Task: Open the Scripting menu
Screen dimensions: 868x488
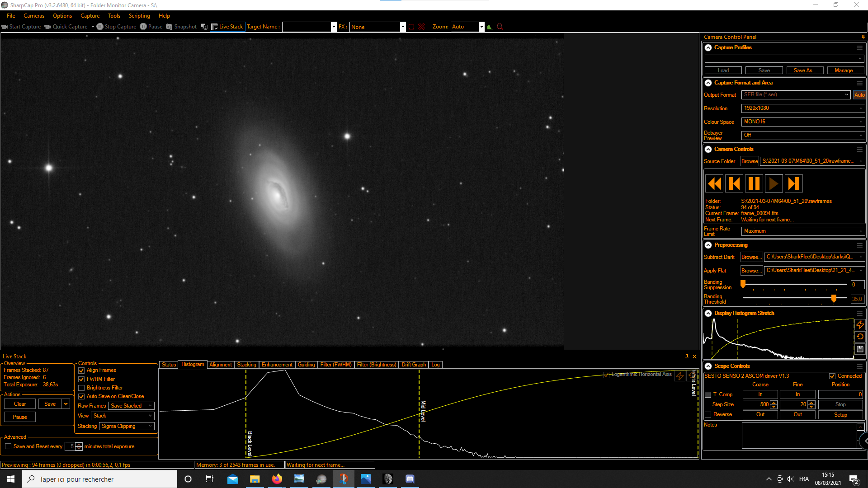Action: (x=139, y=16)
